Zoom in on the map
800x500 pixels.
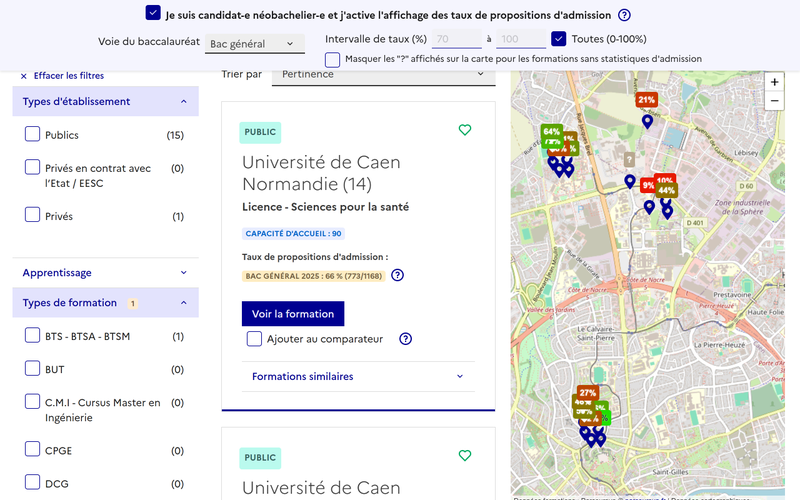[x=774, y=82]
